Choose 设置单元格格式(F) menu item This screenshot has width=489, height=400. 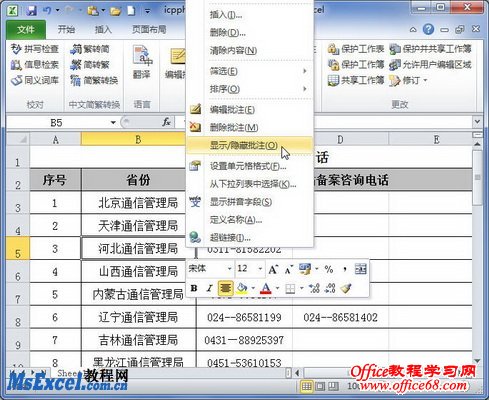249,166
